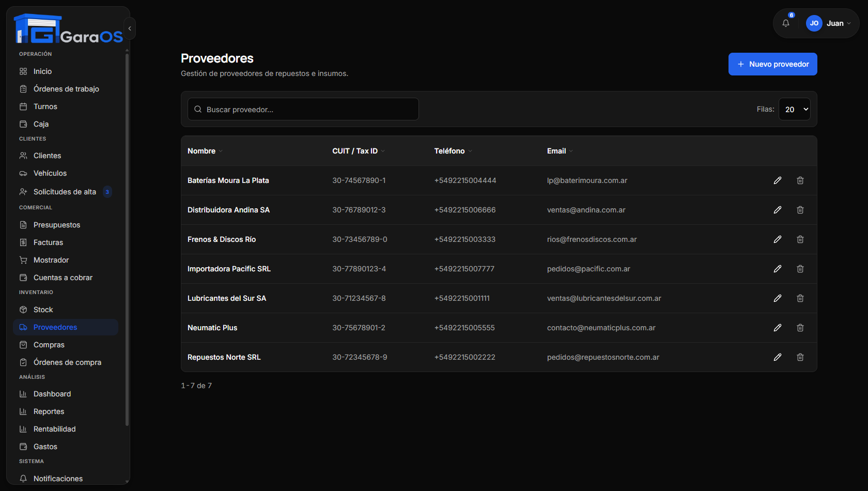Go to Inicio in sidebar

[x=66, y=71]
